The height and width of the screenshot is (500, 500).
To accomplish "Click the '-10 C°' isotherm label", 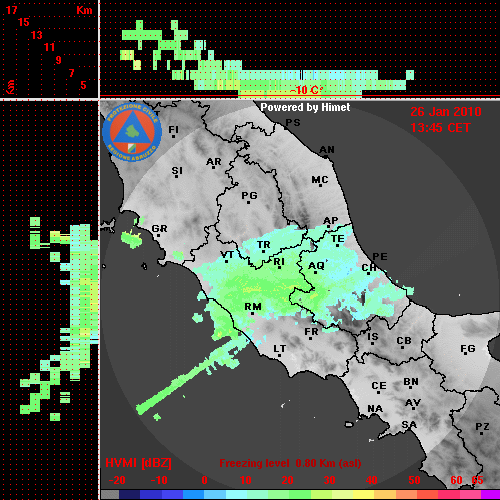I will click(x=307, y=90).
